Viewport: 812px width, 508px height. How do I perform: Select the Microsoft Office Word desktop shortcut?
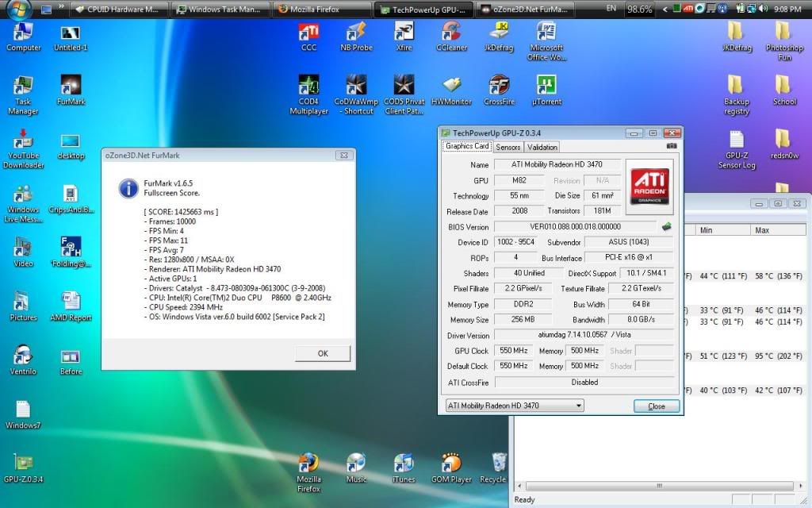point(547,41)
